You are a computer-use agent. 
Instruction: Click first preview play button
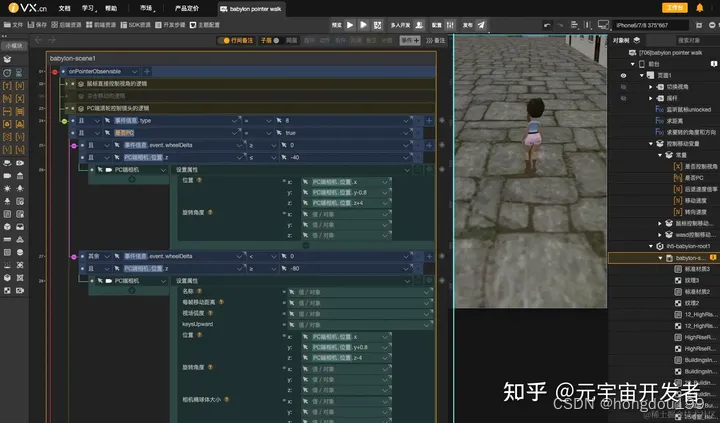[x=350, y=25]
